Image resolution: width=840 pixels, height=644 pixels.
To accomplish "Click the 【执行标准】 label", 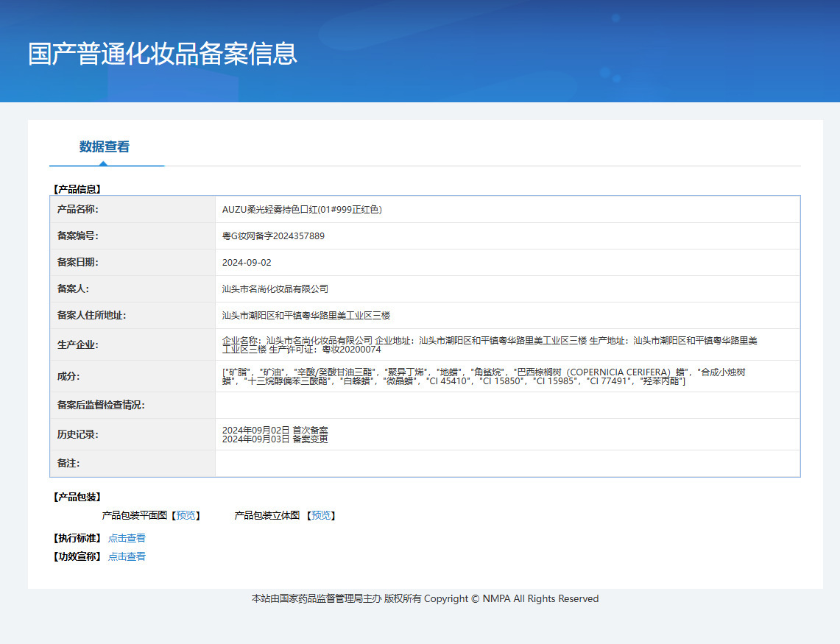I will [x=77, y=538].
